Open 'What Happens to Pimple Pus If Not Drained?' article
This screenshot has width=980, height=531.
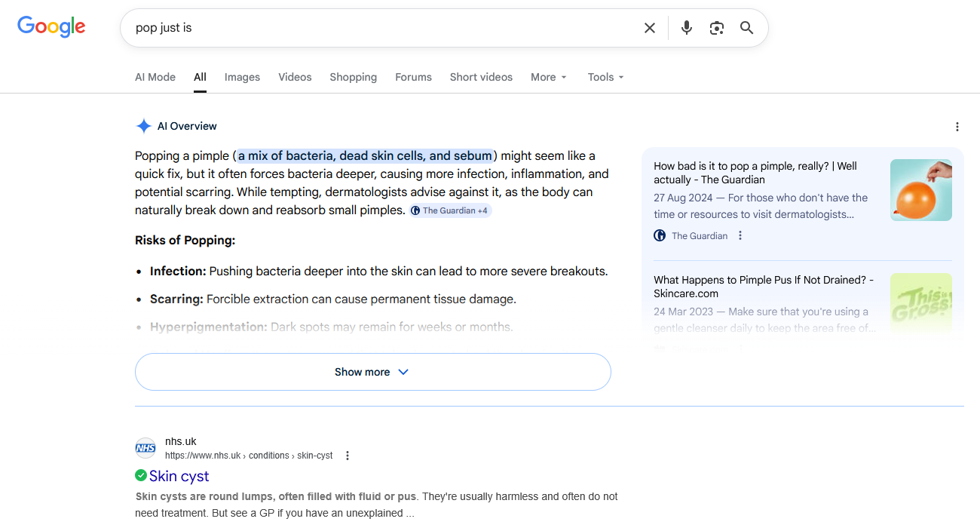click(x=764, y=287)
